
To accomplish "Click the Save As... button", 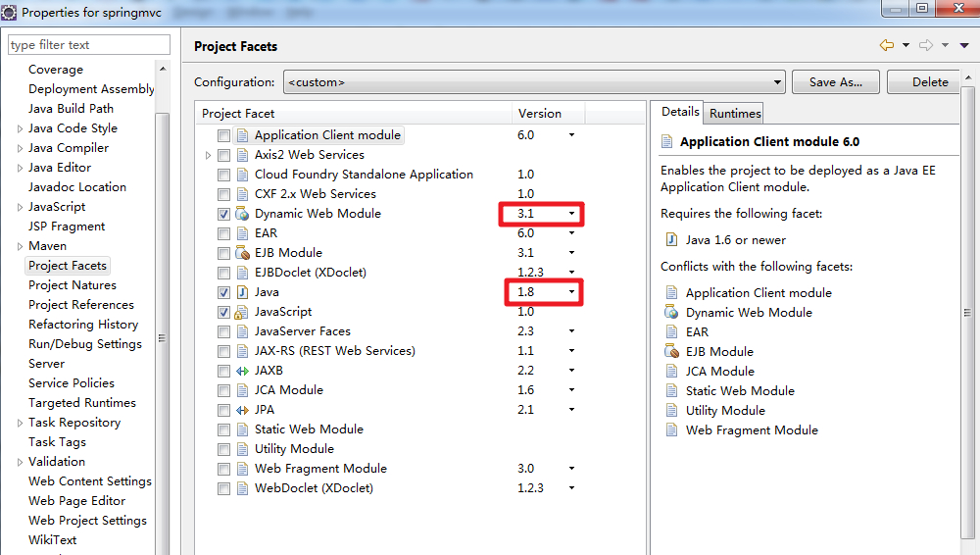I will [x=836, y=82].
